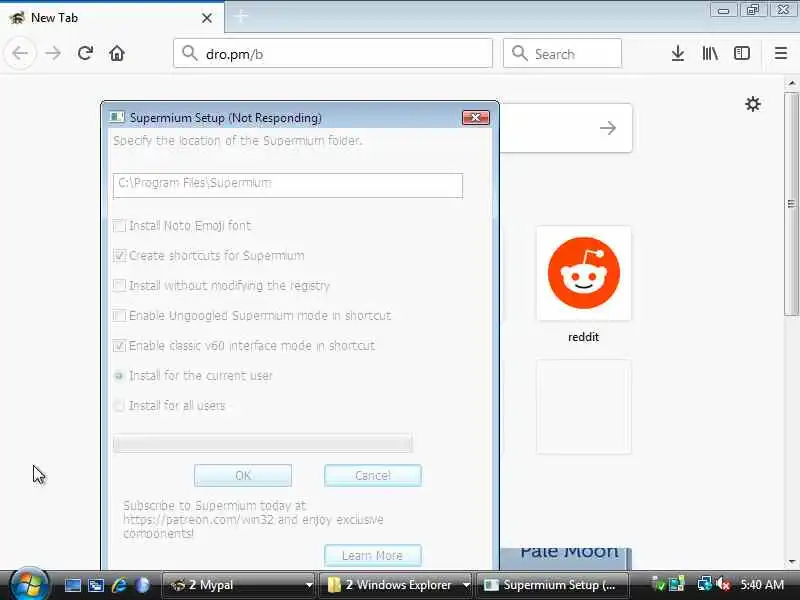Click the browser vertical scrollbar thumb
This screenshot has height=600, width=800.
(x=791, y=204)
